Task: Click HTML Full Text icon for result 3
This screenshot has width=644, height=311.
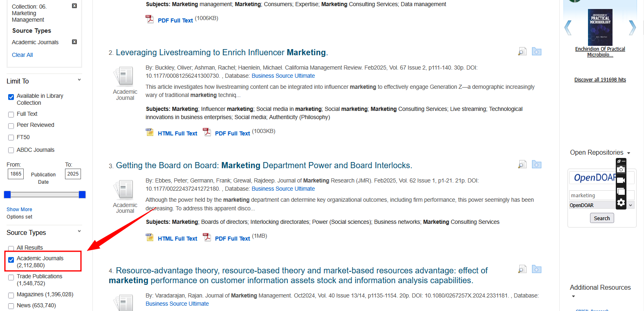Action: click(x=150, y=237)
